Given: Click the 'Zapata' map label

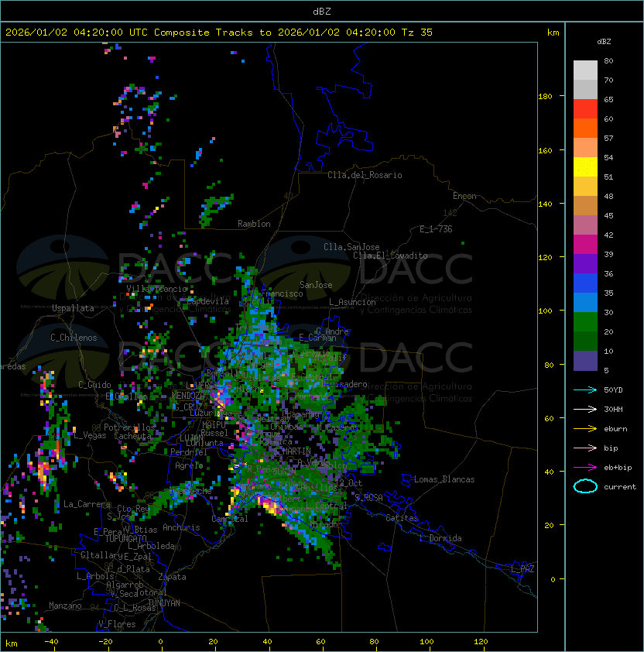Looking at the screenshot, I should click(x=172, y=577).
